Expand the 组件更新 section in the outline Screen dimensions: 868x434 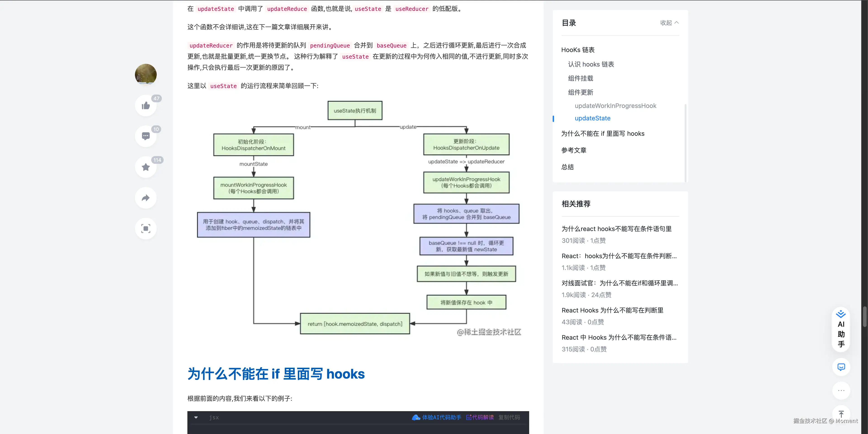(x=580, y=92)
